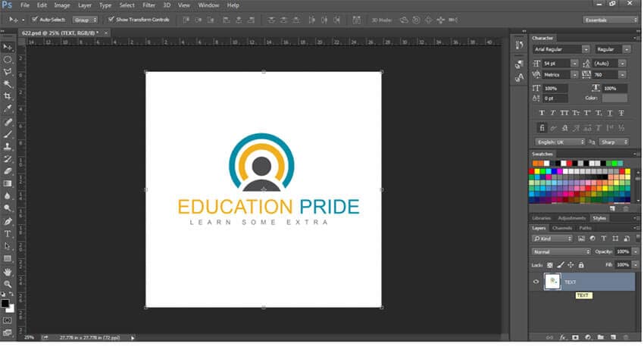This screenshot has width=644, height=362.
Task: Open the Kind layer filter dropdown
Action: click(x=552, y=239)
